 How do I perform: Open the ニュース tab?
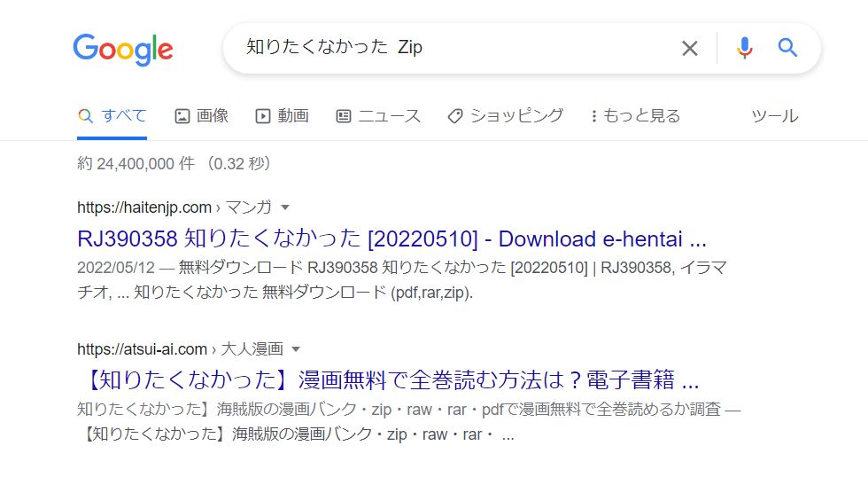tap(379, 116)
